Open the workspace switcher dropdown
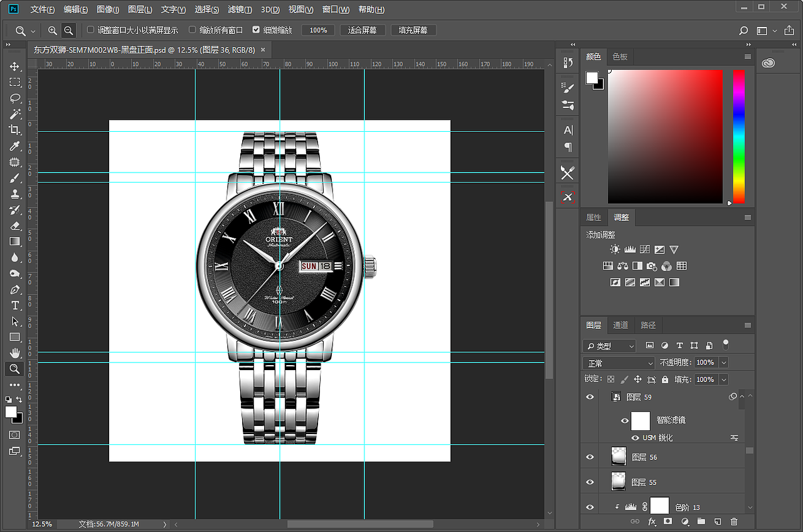The image size is (803, 532). (x=767, y=30)
